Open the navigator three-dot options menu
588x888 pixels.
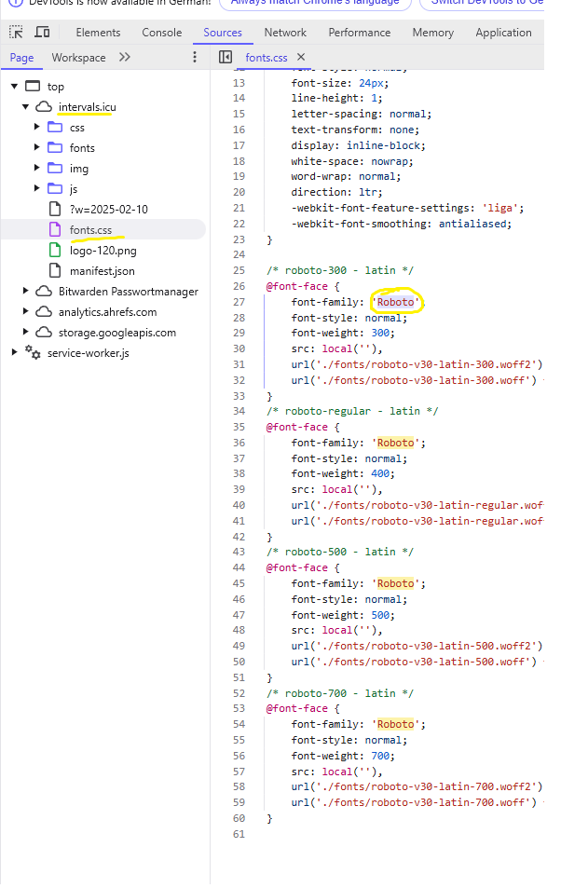pos(195,58)
